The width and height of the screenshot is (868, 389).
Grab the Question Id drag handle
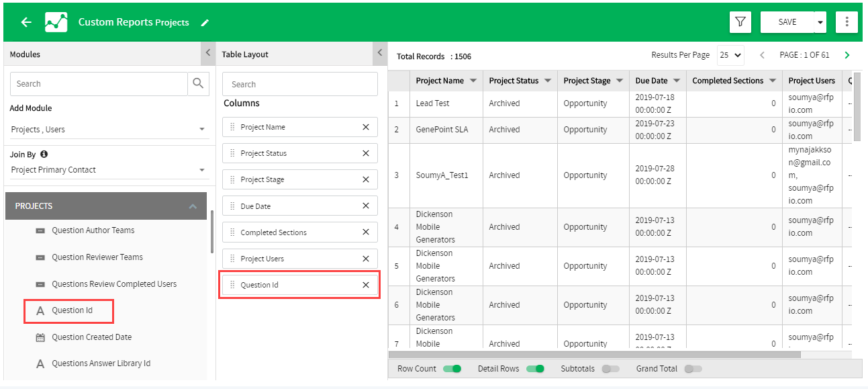[x=233, y=285]
